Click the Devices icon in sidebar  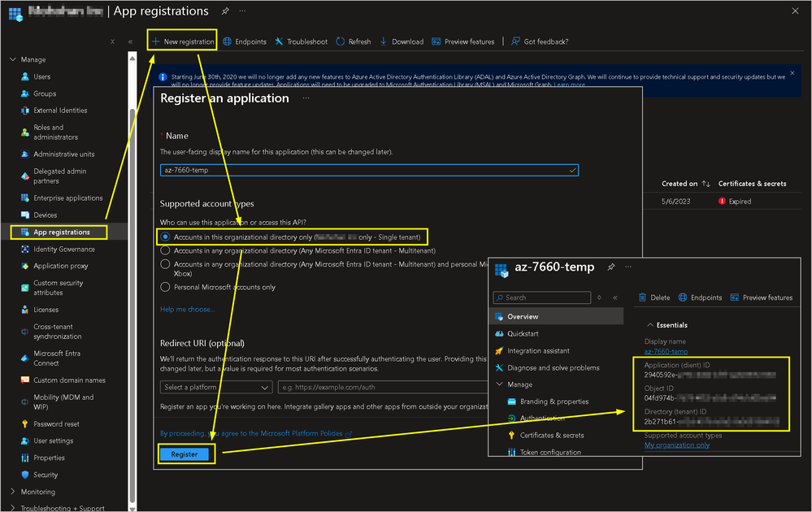pos(25,215)
